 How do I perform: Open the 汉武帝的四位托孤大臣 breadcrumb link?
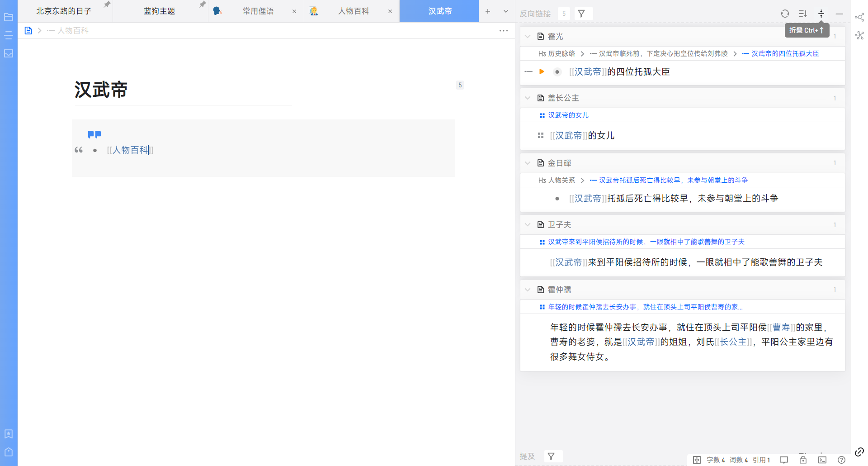[x=785, y=53]
